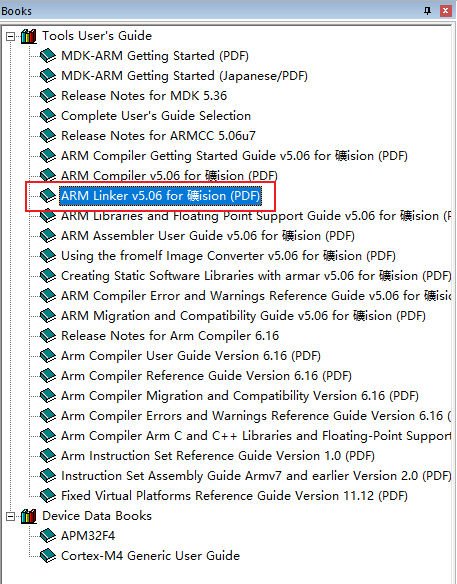Open ARM Migration and Compatibility Guide v5.06
The image size is (457, 584).
tap(243, 316)
